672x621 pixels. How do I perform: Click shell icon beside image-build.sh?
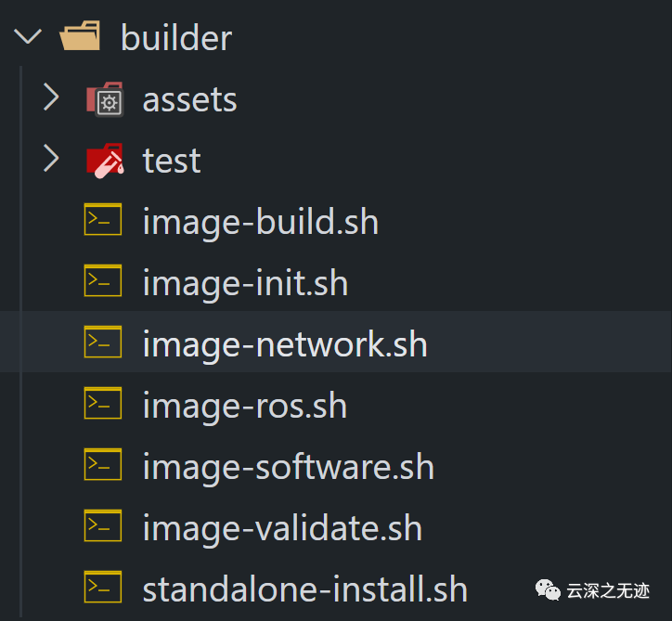104,221
